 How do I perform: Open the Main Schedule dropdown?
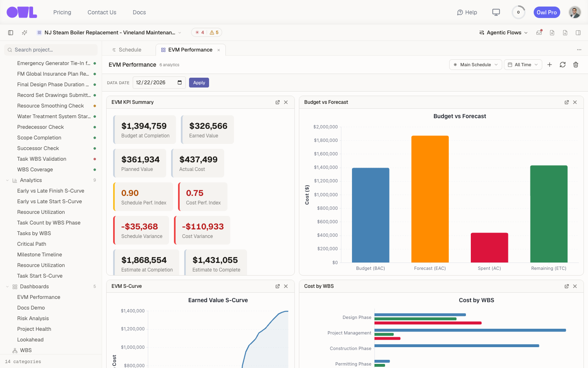pos(475,65)
